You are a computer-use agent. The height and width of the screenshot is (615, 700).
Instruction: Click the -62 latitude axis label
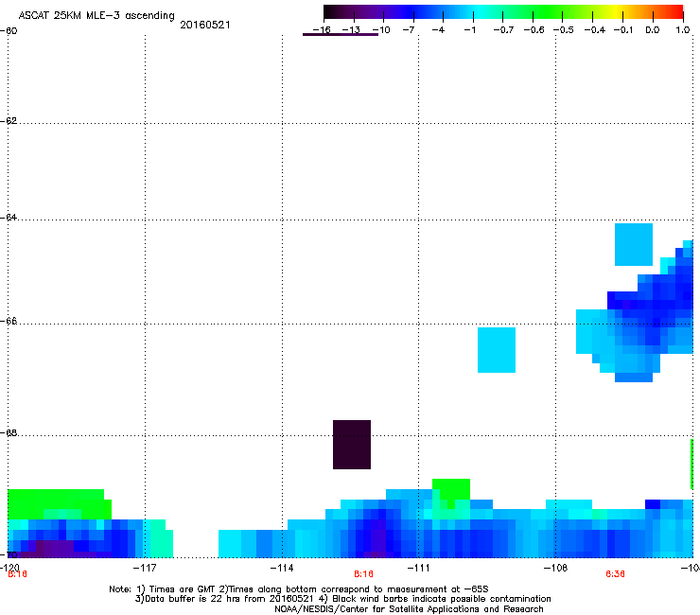coord(9,121)
